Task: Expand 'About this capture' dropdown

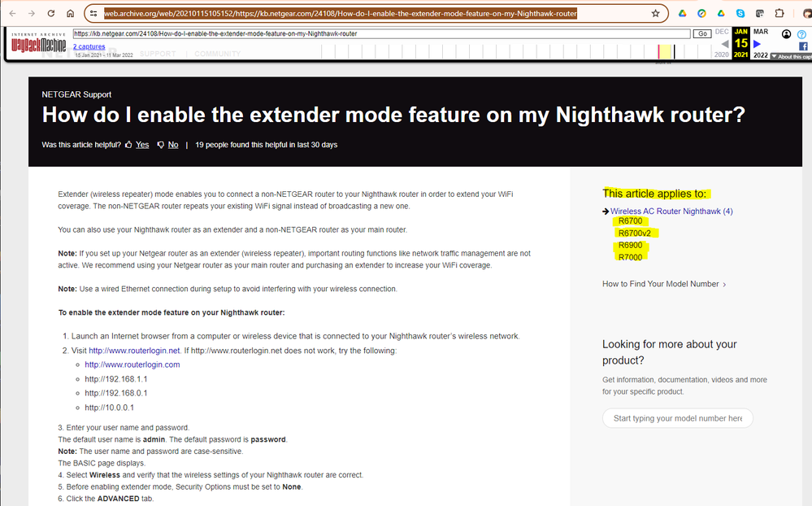Action: [790, 56]
